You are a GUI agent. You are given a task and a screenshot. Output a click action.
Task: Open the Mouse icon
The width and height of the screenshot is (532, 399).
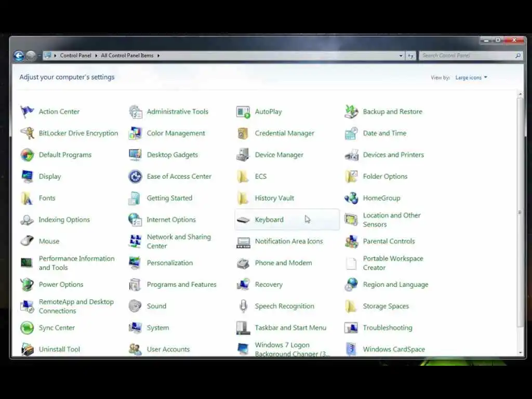pyautogui.click(x=27, y=241)
